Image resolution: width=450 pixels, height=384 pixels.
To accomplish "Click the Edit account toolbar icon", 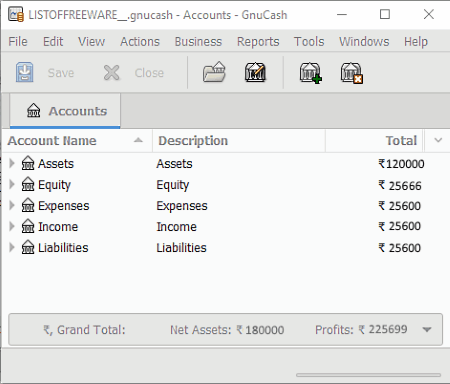I will point(255,72).
